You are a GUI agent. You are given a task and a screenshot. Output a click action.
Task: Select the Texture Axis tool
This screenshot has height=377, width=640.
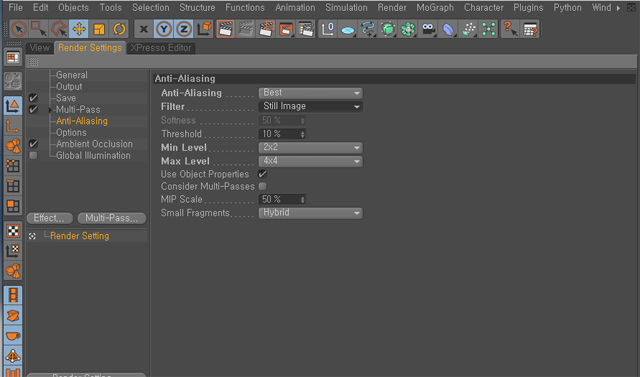coord(13,251)
